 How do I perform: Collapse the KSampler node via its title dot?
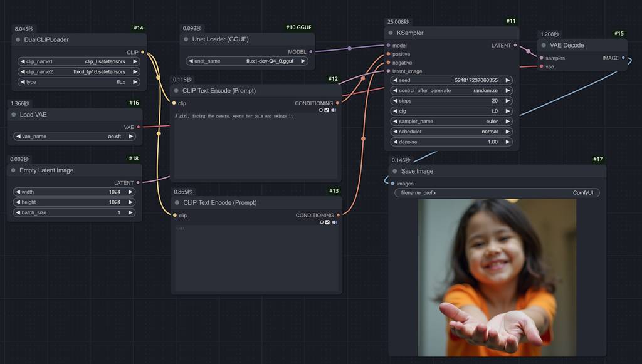point(390,33)
